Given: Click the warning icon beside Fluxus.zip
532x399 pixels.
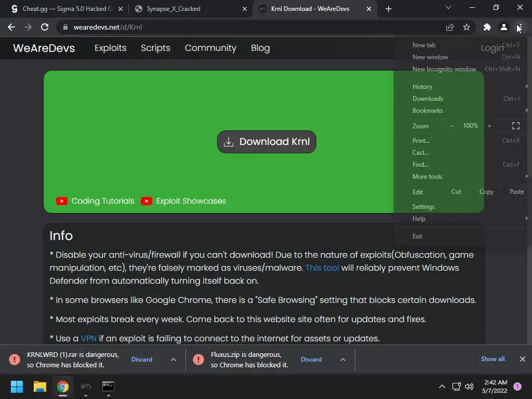Looking at the screenshot, I should pyautogui.click(x=198, y=360).
